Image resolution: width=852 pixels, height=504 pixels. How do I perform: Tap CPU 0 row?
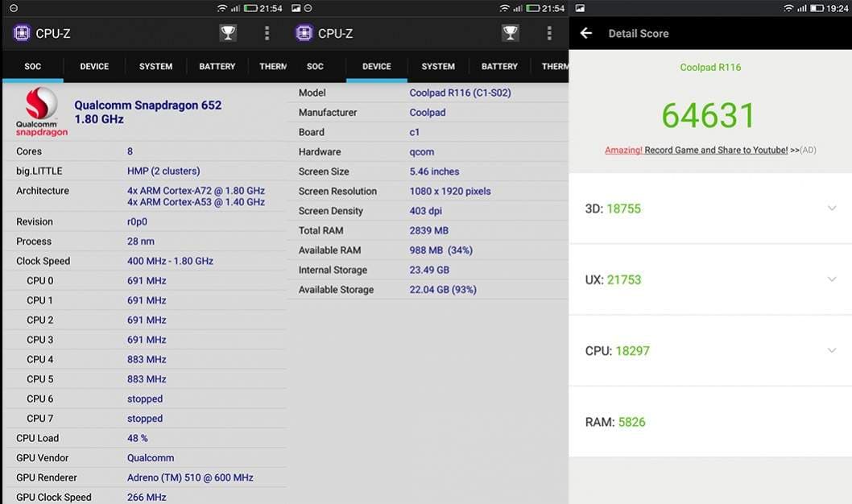144,281
